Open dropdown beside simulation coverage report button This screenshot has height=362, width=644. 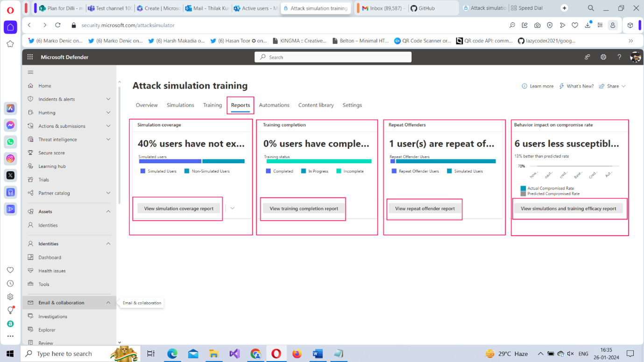pyautogui.click(x=233, y=209)
